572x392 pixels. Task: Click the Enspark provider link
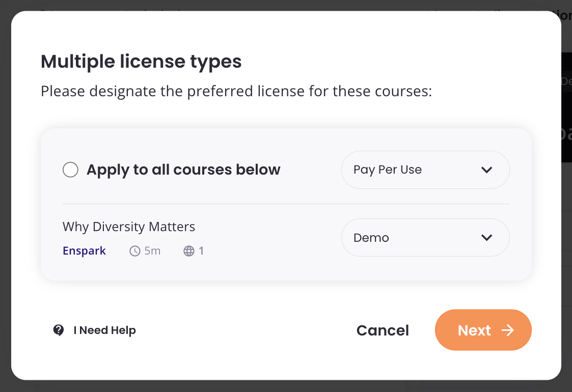pyautogui.click(x=84, y=251)
